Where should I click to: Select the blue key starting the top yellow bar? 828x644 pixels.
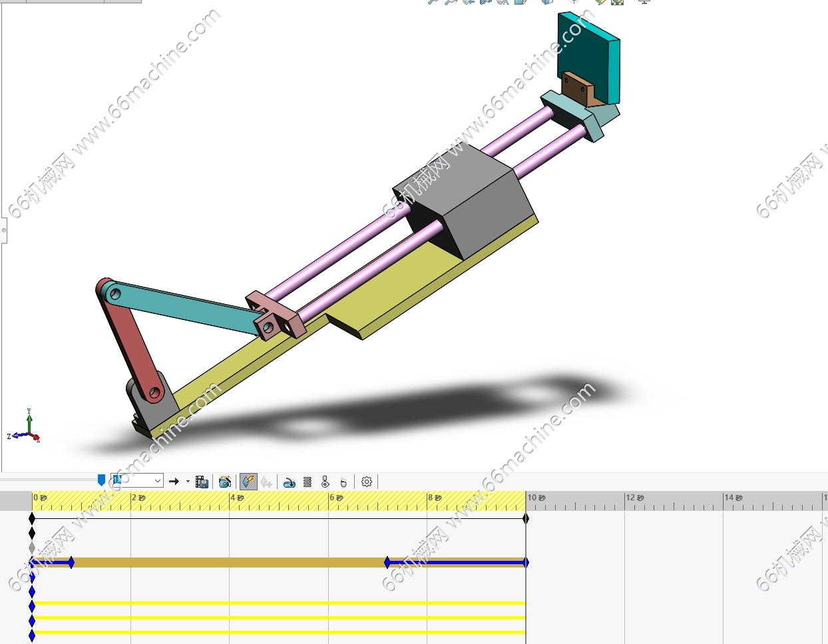pyautogui.click(x=32, y=605)
